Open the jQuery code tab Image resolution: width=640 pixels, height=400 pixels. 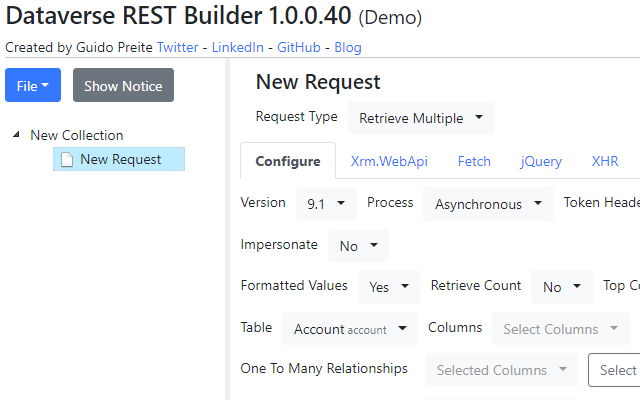[541, 161]
